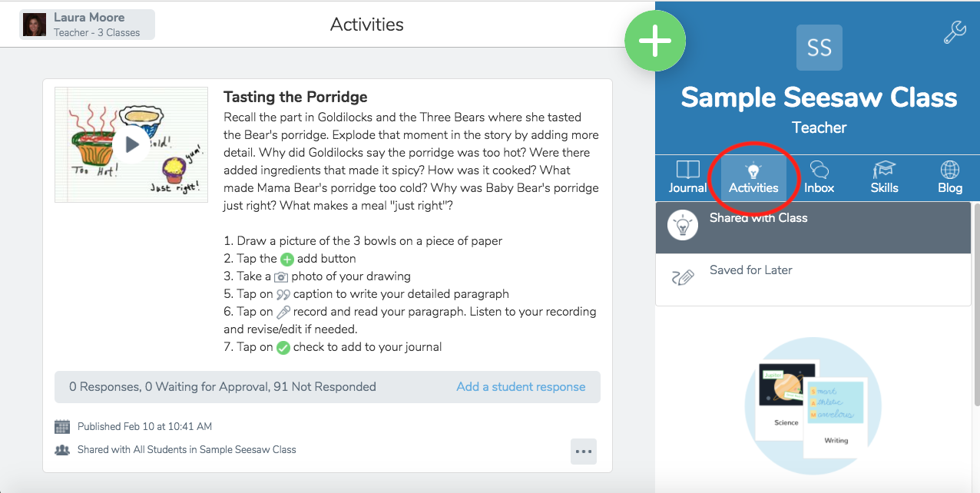Open more options with the ellipsis button
The image size is (980, 493).
(584, 452)
